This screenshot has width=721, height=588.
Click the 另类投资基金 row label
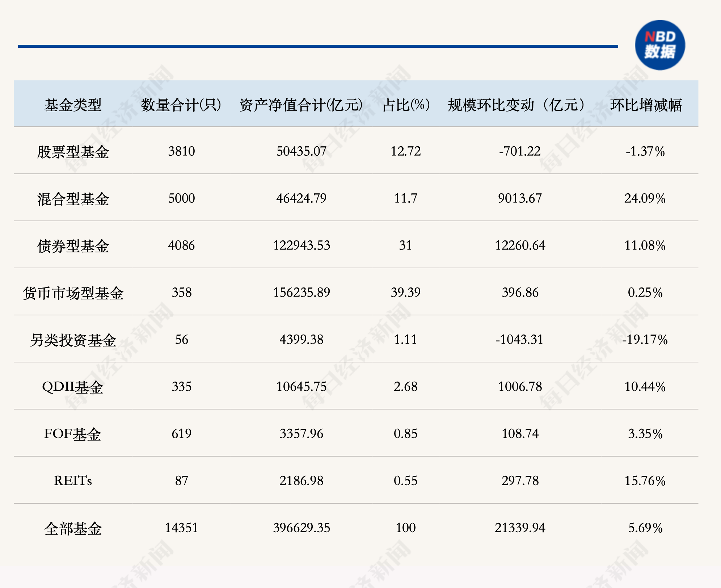coord(73,340)
